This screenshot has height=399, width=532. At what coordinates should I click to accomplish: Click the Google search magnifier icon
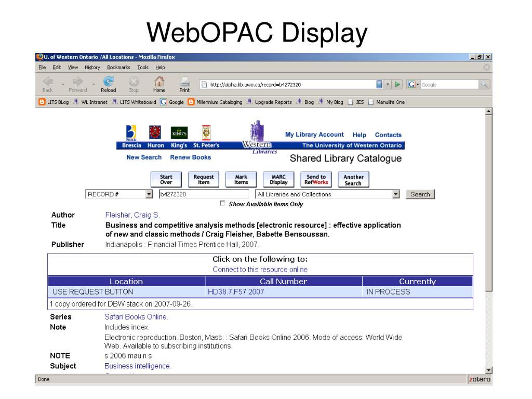[484, 84]
